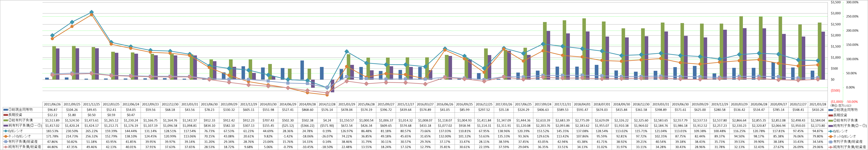Click the net D/E line's lowest point marker
868x150 pixels.
click(327, 95)
